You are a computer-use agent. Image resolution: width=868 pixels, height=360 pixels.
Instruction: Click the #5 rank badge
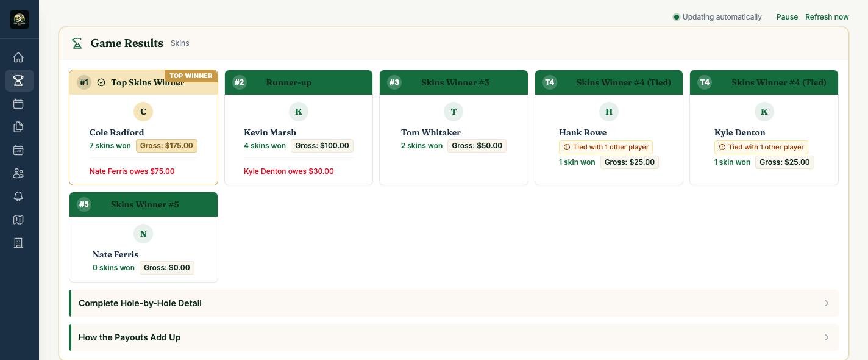point(84,204)
